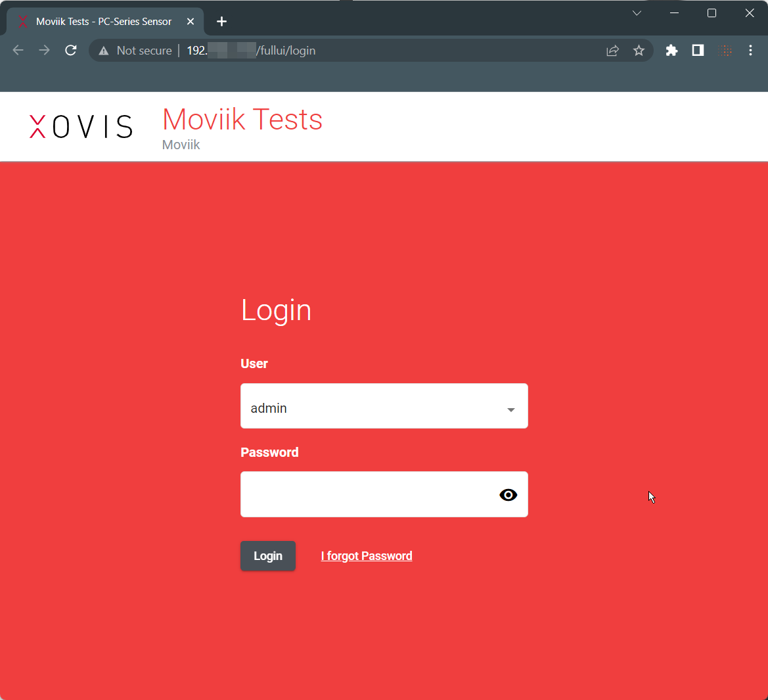The image size is (768, 700).
Task: Click the Moviik Tests page title
Action: [x=242, y=120]
